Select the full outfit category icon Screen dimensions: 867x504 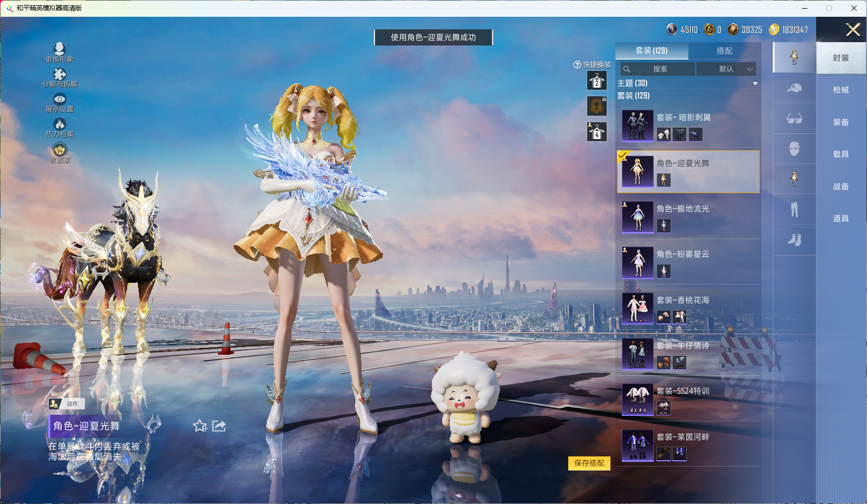[794, 57]
